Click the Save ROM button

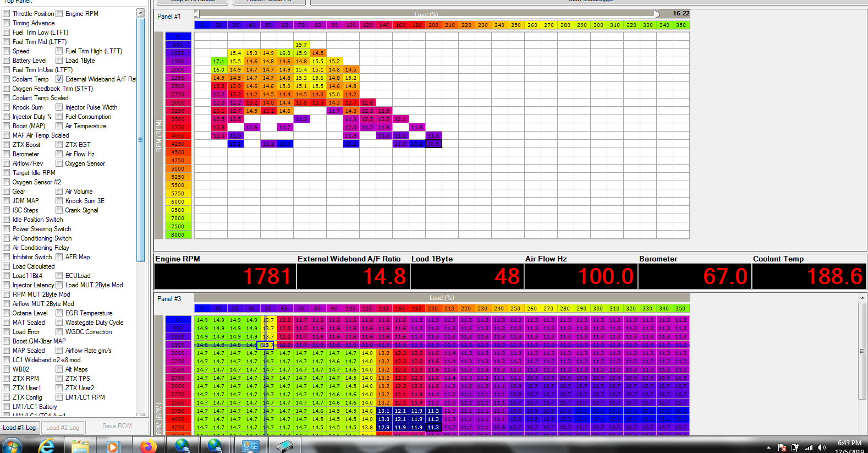[117, 426]
